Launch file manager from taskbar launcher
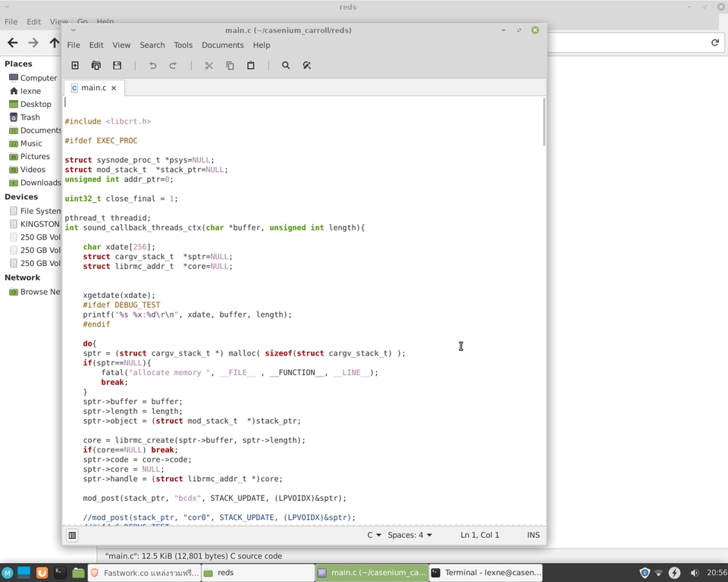This screenshot has width=728, height=582. pos(78,573)
